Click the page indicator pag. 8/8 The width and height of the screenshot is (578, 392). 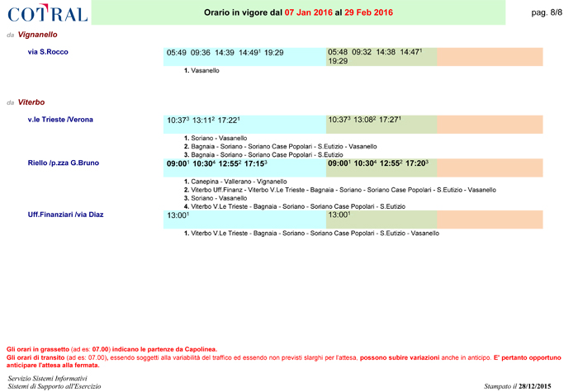tap(547, 12)
